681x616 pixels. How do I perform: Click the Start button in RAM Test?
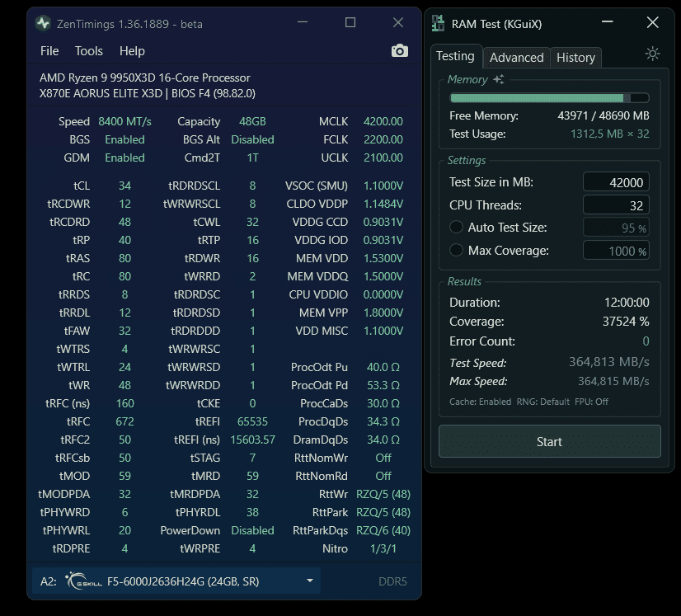[x=549, y=441]
